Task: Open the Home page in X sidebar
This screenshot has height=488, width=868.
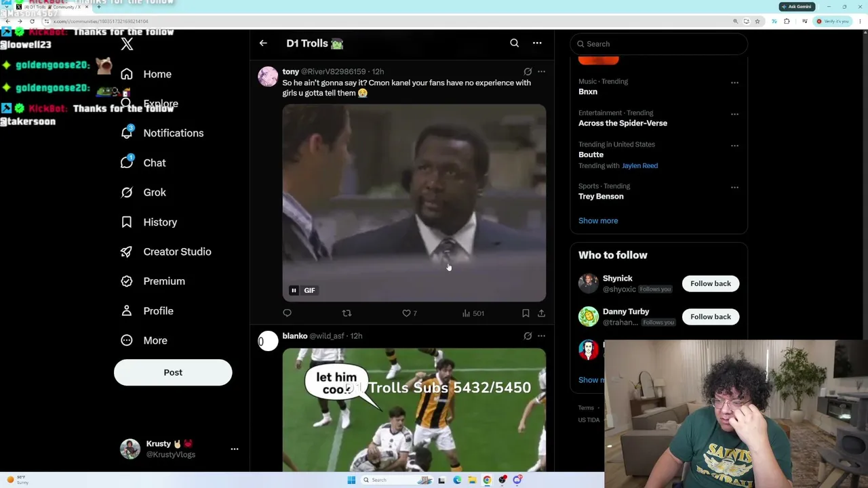Action: click(146, 74)
